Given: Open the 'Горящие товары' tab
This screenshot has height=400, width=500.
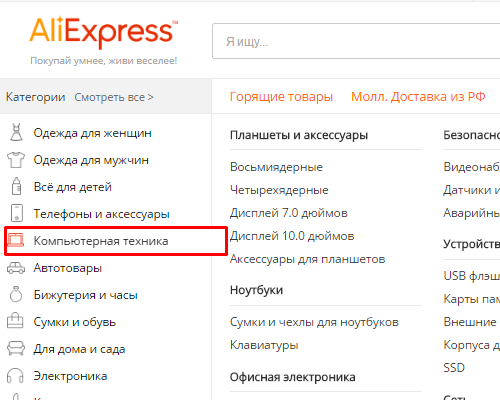Looking at the screenshot, I should point(281,97).
